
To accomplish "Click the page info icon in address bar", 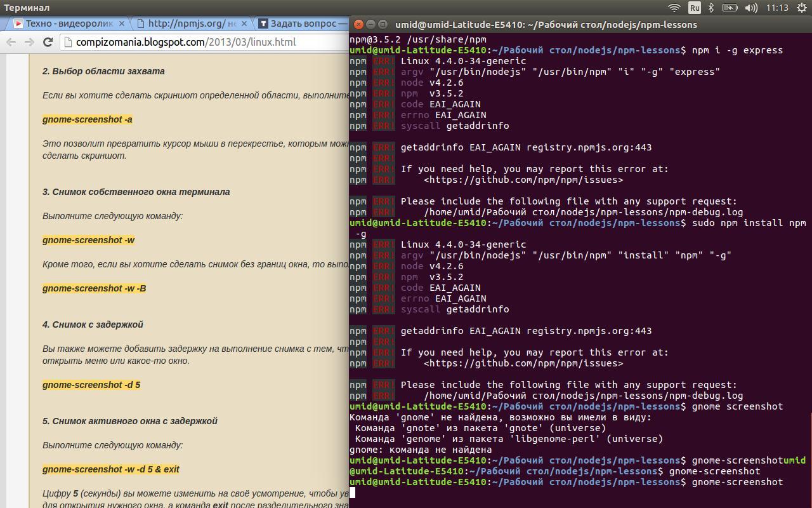I will point(68,43).
